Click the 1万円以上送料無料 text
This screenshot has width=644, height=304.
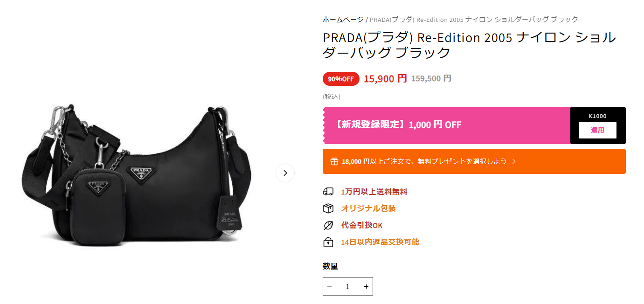(x=374, y=192)
